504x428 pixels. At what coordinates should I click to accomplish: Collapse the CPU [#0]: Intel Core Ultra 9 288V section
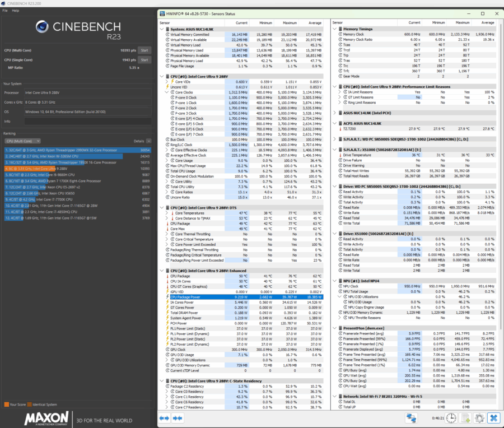pyautogui.click(x=162, y=77)
